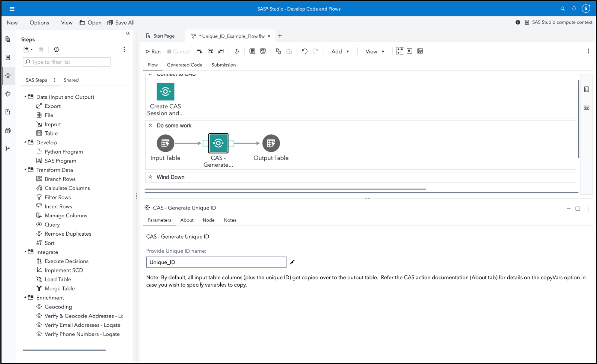Click the refresh icon in Steps panel
This screenshot has height=364, width=597.
coord(57,50)
